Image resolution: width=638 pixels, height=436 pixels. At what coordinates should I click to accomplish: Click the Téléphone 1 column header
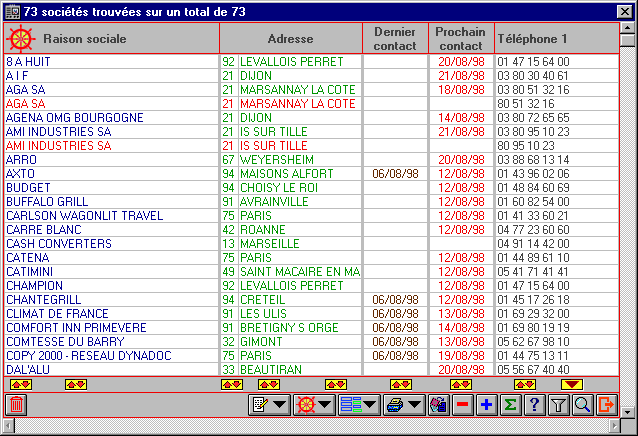pyautogui.click(x=556, y=39)
